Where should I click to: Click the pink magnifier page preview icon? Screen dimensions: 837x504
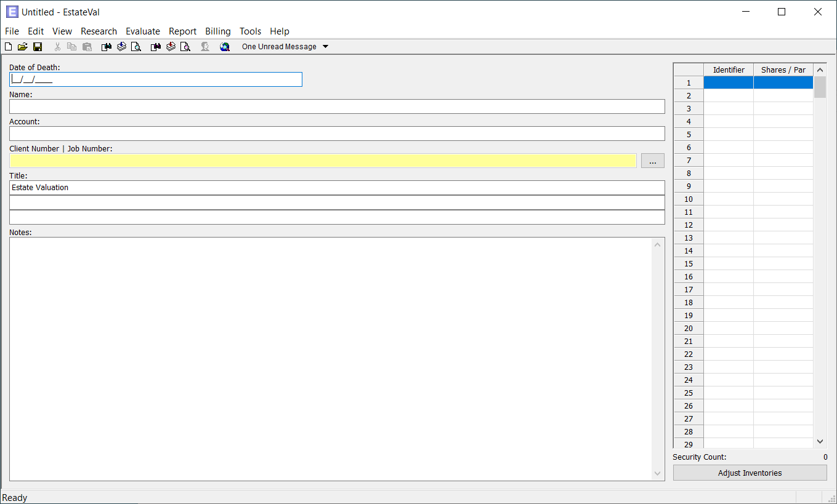click(x=185, y=47)
